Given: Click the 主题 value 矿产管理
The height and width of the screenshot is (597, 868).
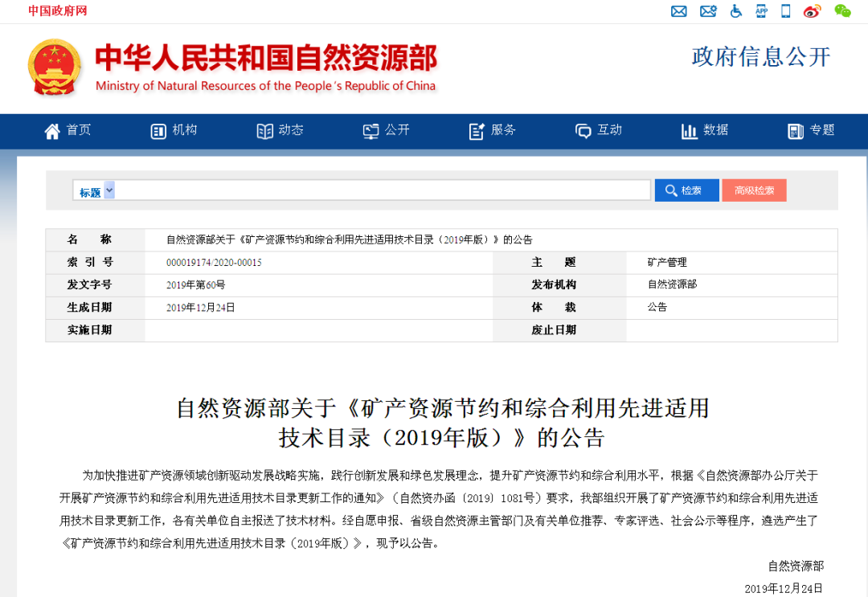Looking at the screenshot, I should click(667, 262).
